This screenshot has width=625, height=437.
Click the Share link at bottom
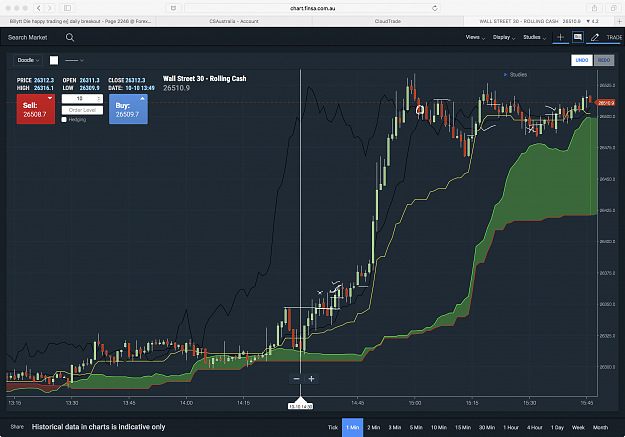tap(17, 427)
